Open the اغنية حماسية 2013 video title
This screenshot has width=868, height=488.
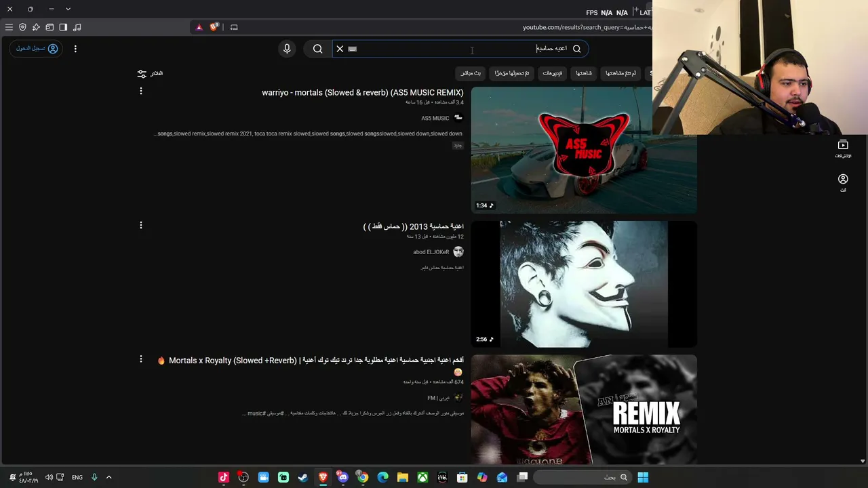coord(414,226)
